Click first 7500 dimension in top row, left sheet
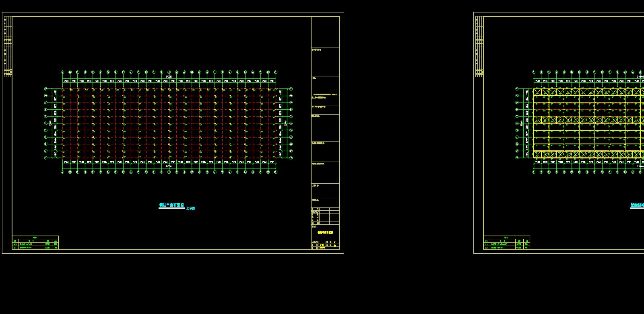 (x=66, y=81)
